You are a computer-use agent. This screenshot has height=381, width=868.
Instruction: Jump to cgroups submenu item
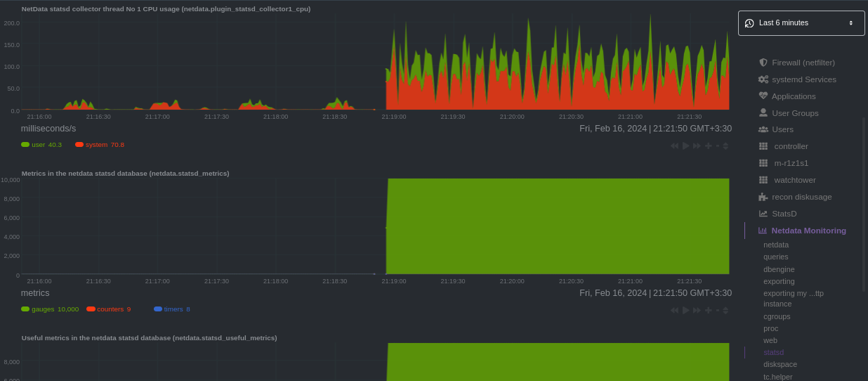point(777,316)
